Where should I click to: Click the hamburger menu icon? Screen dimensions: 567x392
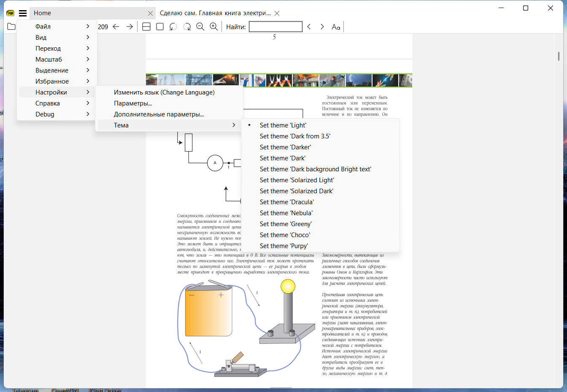point(23,13)
